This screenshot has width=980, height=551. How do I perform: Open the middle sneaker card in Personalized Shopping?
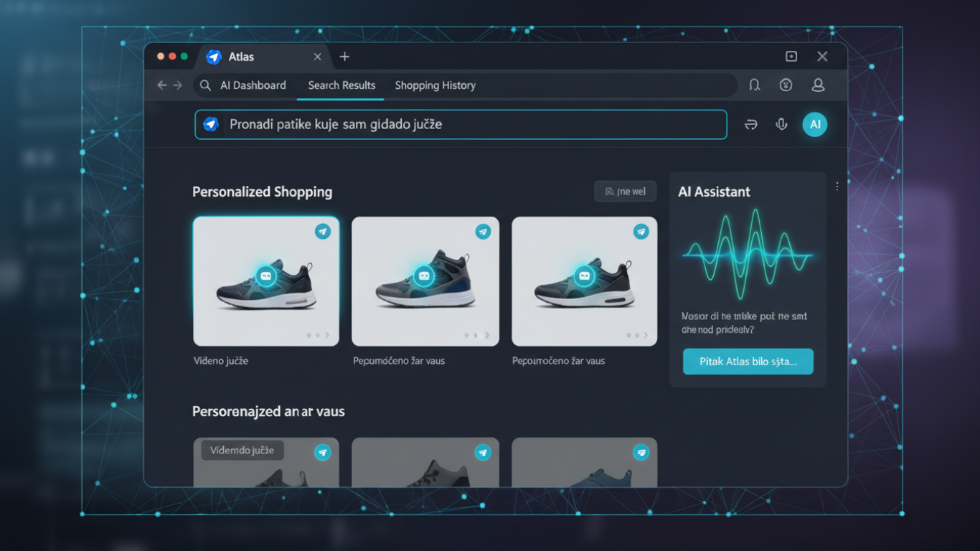click(x=425, y=281)
